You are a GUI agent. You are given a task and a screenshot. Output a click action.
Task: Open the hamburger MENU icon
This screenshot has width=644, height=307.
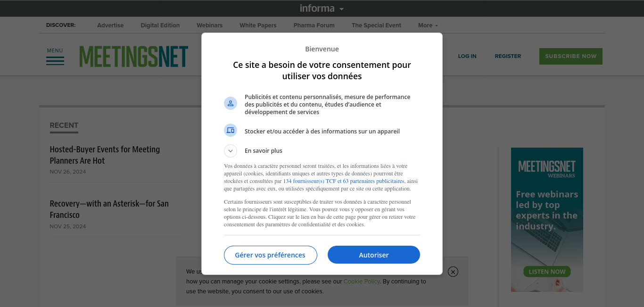point(55,57)
